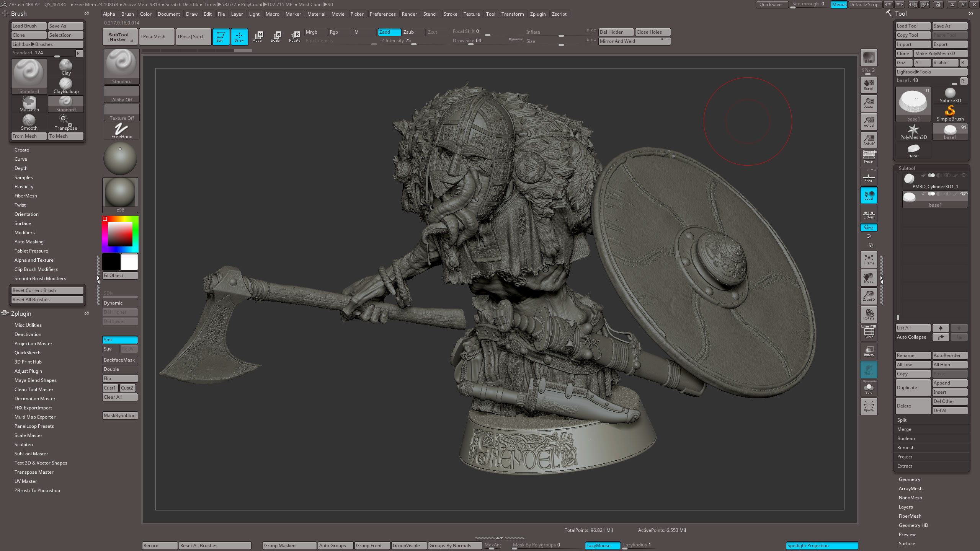Adjust the Draw Size slider
This screenshot has height=551, width=980.
pyautogui.click(x=487, y=41)
